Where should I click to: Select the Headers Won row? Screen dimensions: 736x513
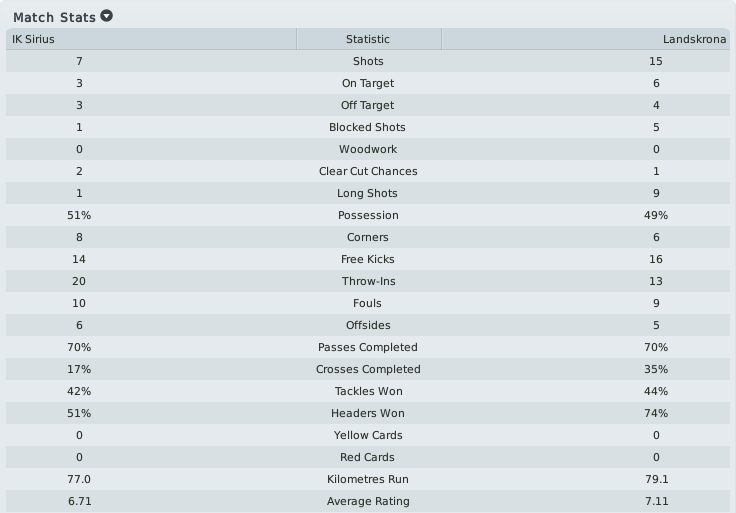point(368,413)
